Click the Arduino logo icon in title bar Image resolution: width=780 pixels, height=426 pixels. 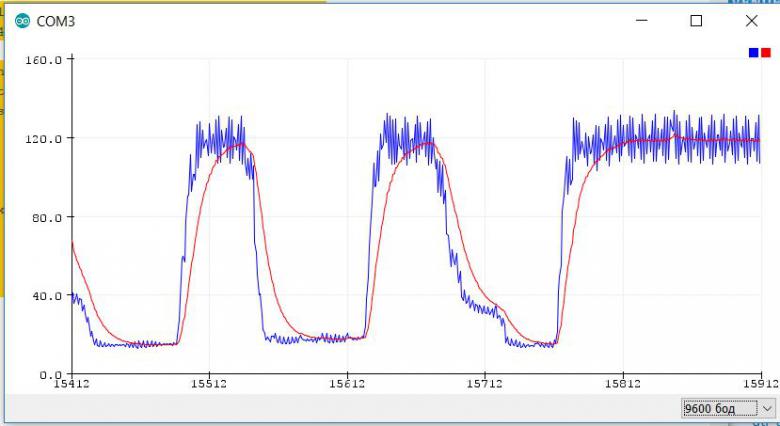(x=22, y=21)
